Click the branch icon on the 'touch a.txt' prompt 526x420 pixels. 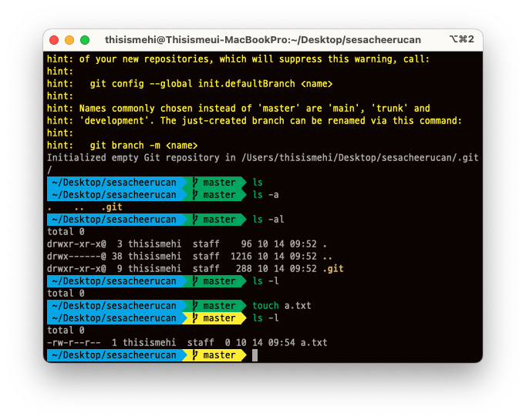click(x=195, y=306)
